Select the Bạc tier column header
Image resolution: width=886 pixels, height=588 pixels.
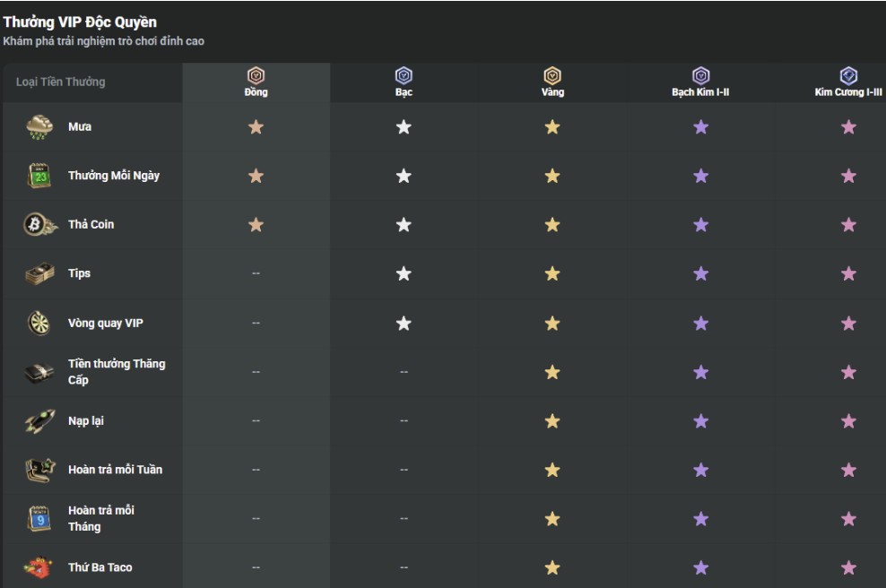coord(404,82)
